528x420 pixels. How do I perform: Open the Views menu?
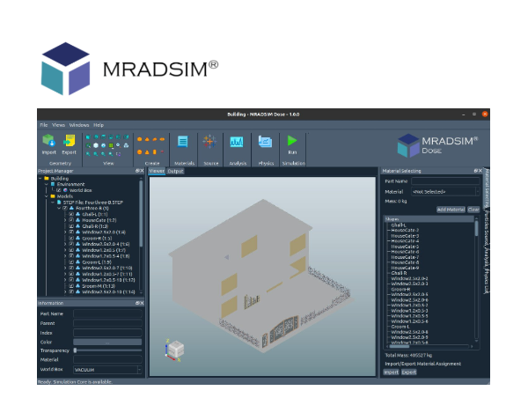point(58,125)
